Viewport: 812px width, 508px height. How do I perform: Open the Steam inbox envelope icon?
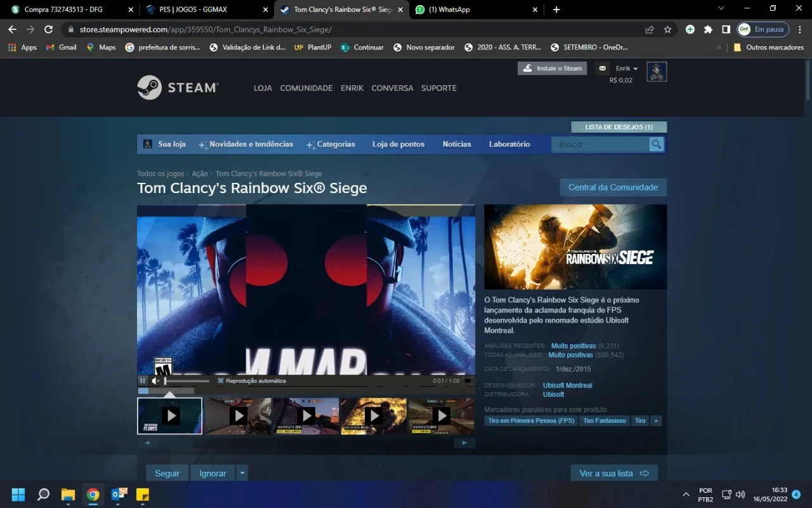[603, 68]
